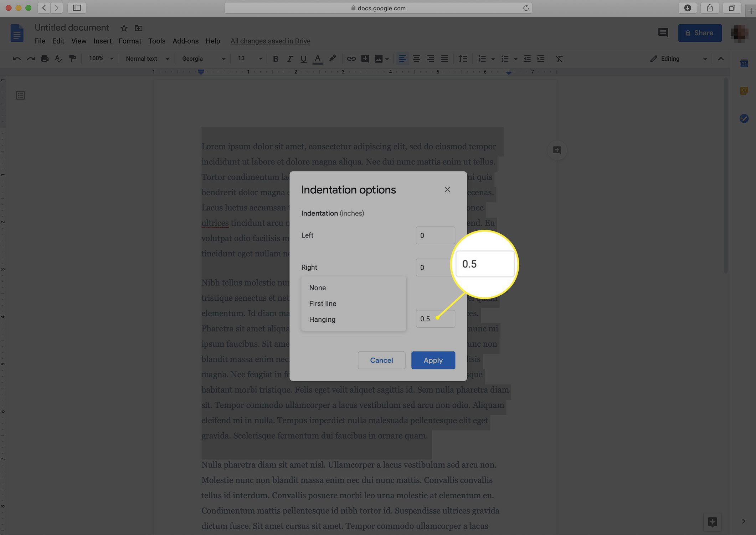Screen dimensions: 756x535
Task: Click the Decrease indent icon
Action: 527,59
